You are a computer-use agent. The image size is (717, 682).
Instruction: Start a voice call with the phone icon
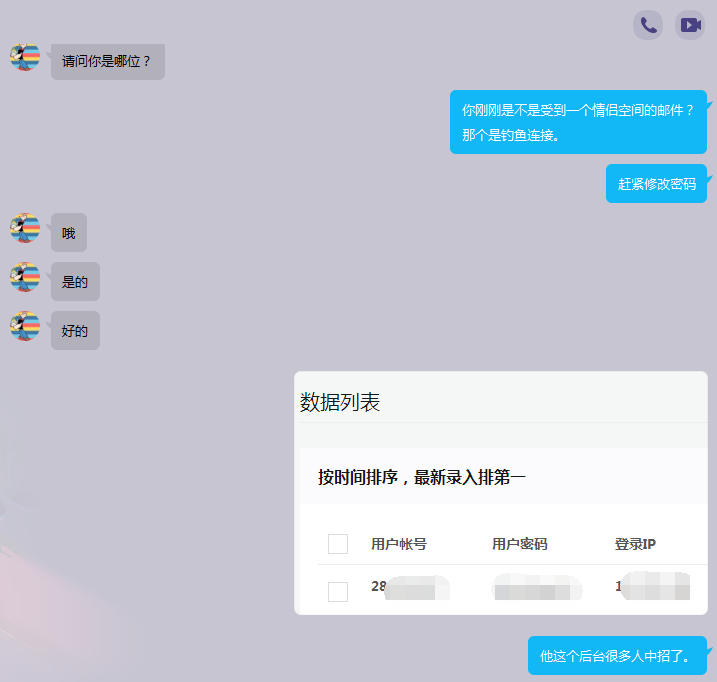(648, 25)
